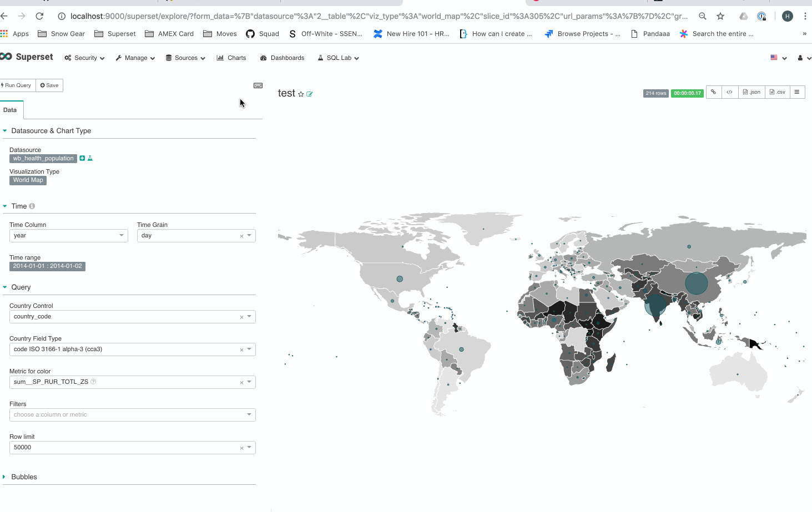Go to Charts page
The width and height of the screenshot is (812, 512).
[x=231, y=58]
